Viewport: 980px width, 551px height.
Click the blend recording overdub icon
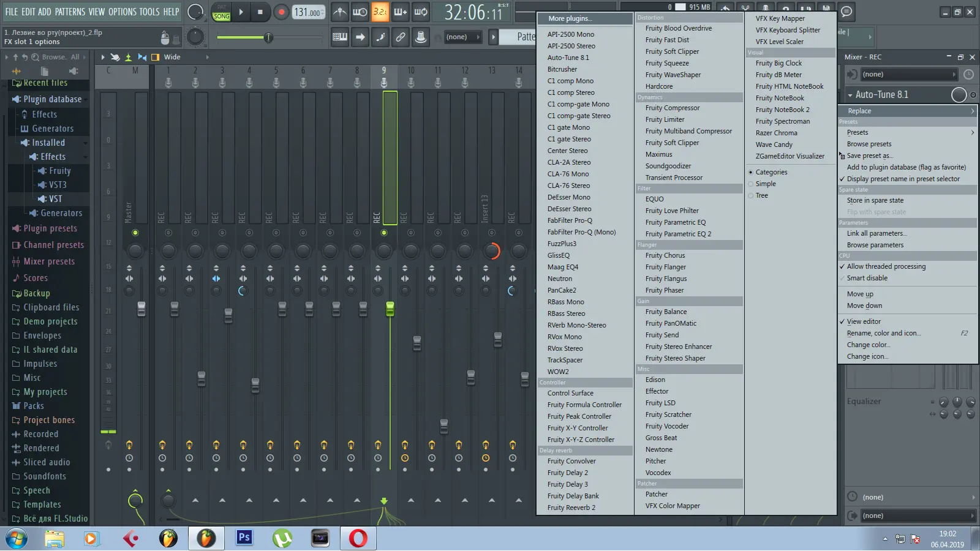click(x=401, y=12)
